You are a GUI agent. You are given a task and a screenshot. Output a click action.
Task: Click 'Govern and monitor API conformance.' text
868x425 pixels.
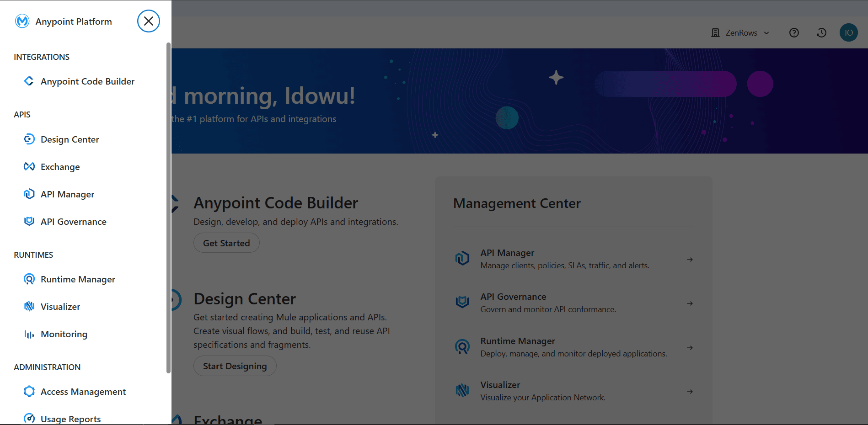(548, 309)
